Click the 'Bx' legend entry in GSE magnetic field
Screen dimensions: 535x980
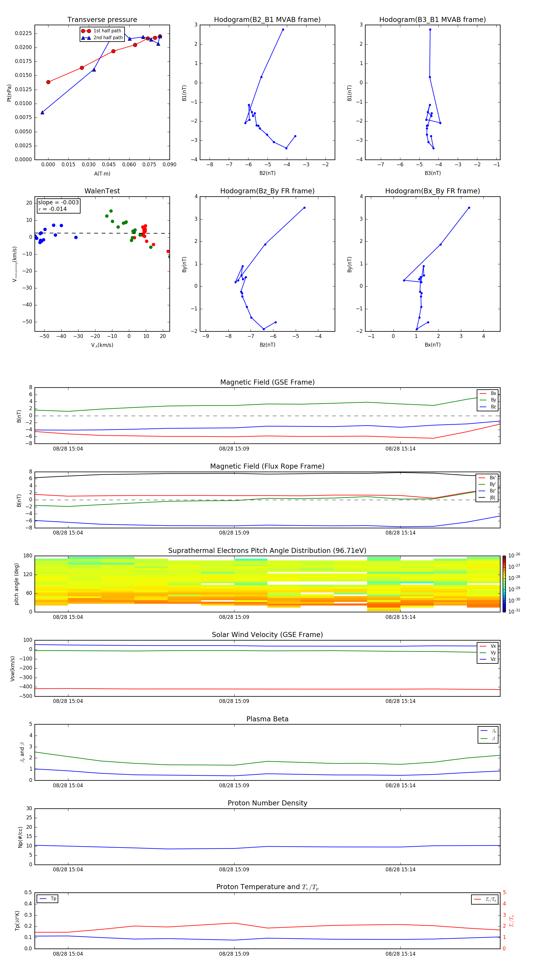pyautogui.click(x=488, y=393)
